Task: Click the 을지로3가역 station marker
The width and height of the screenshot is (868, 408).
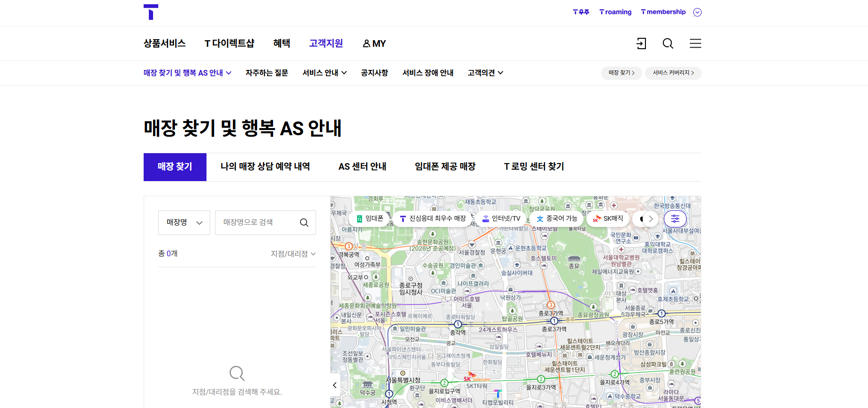Action: pyautogui.click(x=541, y=379)
